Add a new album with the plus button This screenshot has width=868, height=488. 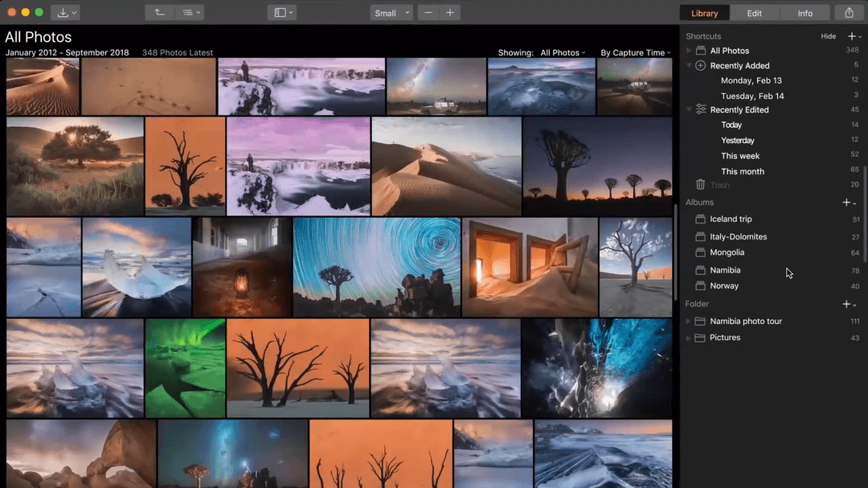click(845, 202)
